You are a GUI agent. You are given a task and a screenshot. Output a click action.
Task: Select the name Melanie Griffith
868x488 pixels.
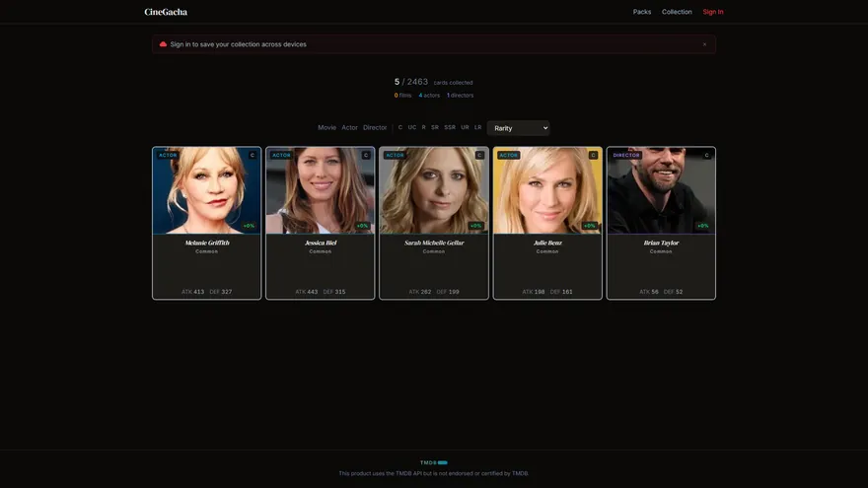click(206, 243)
